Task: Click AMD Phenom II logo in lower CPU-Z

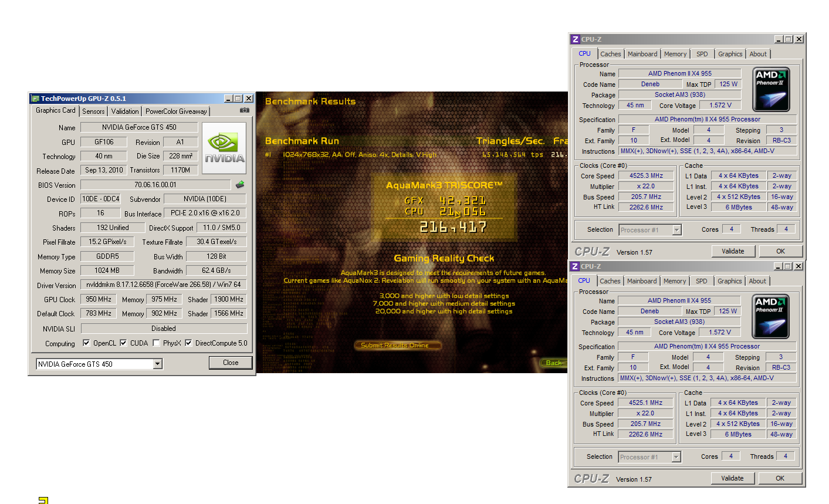Action: [771, 317]
